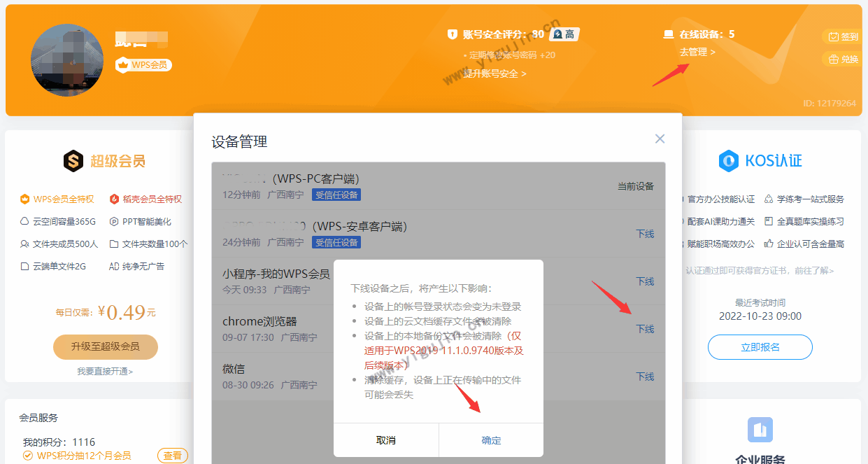Confirm the offline dialog with 确定
868x464 pixels.
pos(491,440)
